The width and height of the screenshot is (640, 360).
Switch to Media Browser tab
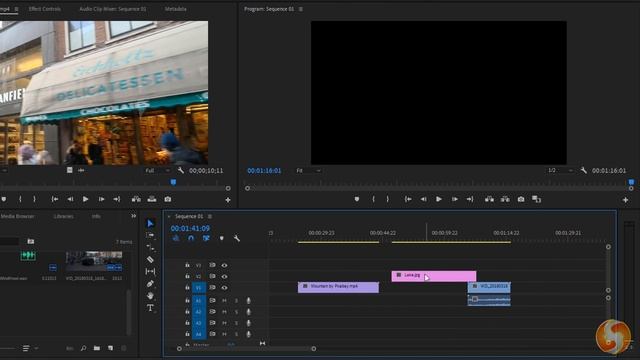pyautogui.click(x=17, y=216)
